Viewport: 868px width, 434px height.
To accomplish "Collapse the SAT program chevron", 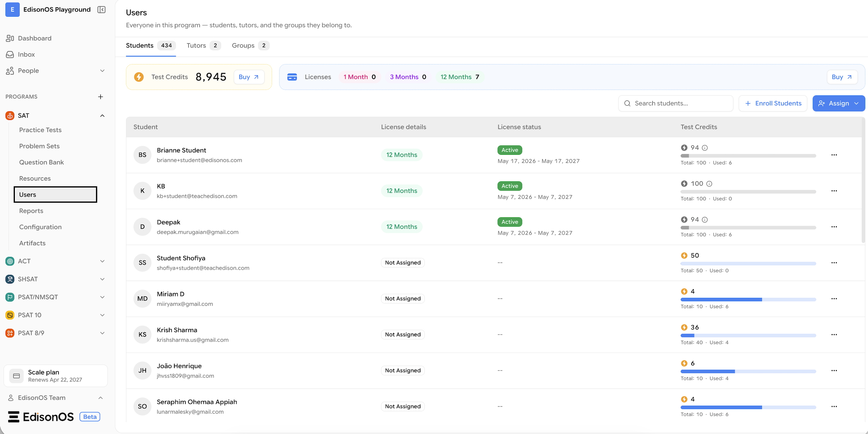I will tap(102, 116).
